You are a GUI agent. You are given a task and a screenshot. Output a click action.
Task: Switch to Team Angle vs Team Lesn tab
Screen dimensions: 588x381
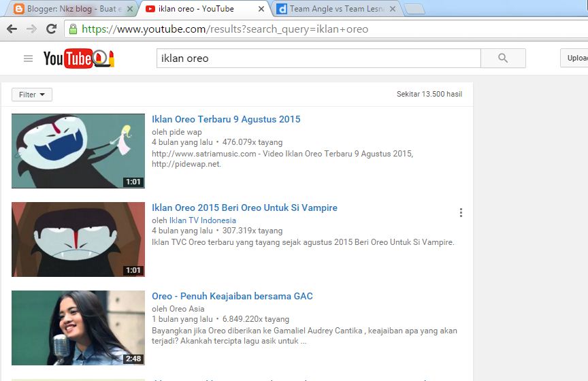coord(336,9)
